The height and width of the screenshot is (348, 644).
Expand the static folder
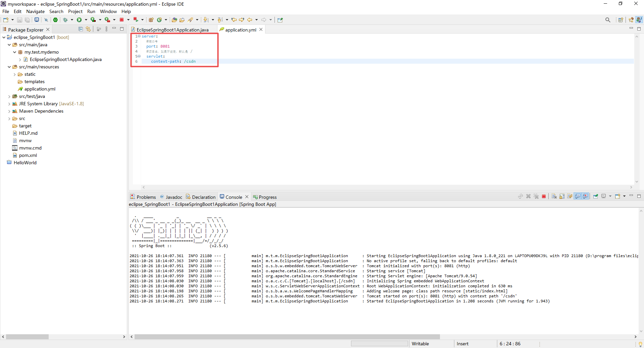click(14, 74)
